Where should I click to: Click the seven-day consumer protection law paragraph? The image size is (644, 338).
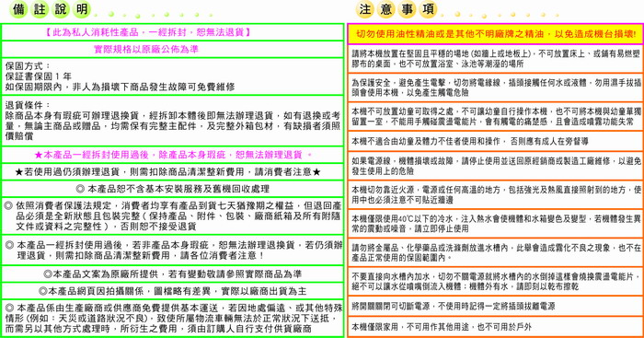tap(173, 216)
